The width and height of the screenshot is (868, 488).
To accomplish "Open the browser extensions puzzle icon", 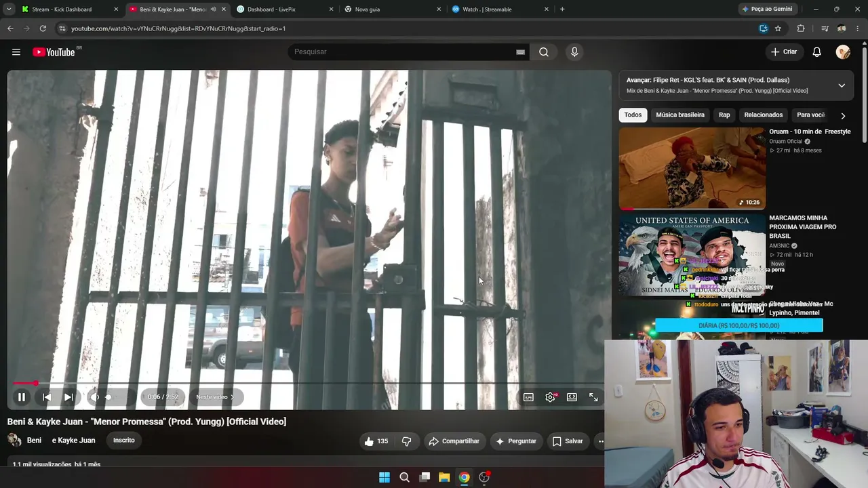I will (801, 28).
